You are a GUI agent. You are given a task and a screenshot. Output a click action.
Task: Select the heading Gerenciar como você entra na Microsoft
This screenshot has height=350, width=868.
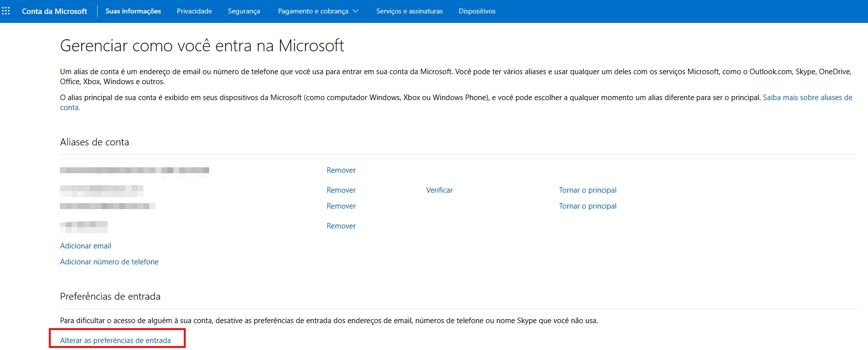(x=202, y=46)
